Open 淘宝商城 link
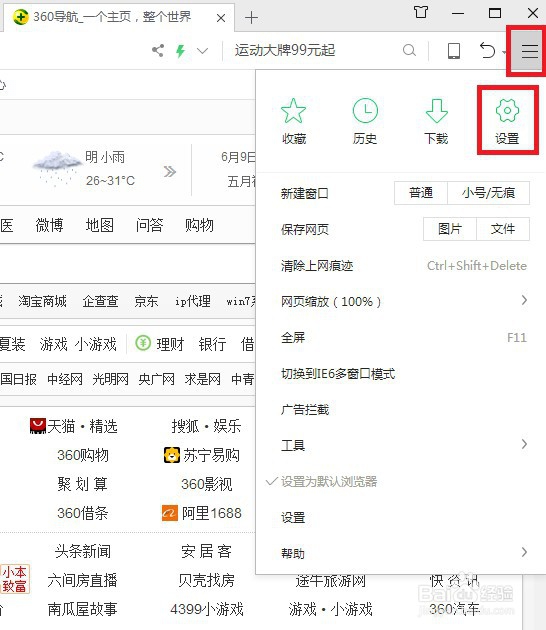The height and width of the screenshot is (630, 546). tap(43, 301)
